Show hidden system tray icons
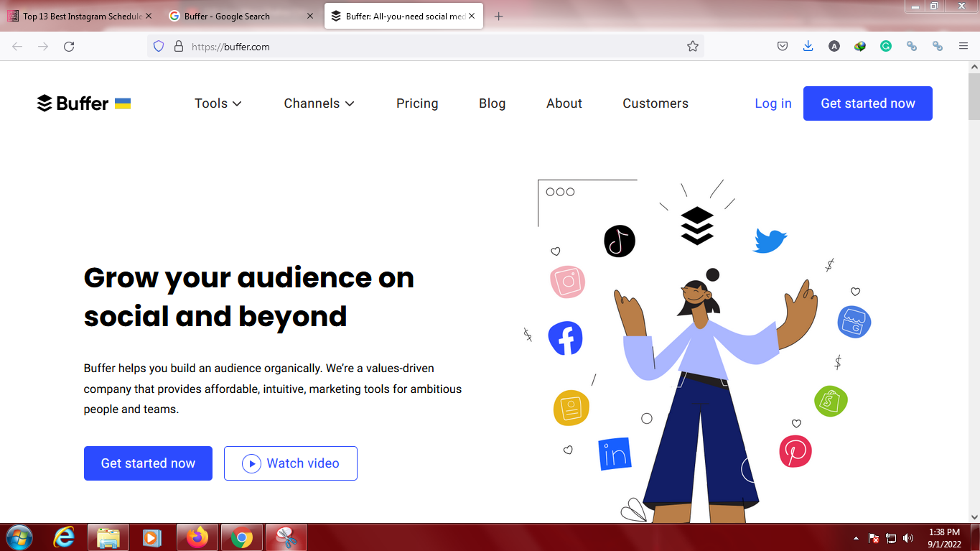This screenshot has height=551, width=980. [856, 538]
